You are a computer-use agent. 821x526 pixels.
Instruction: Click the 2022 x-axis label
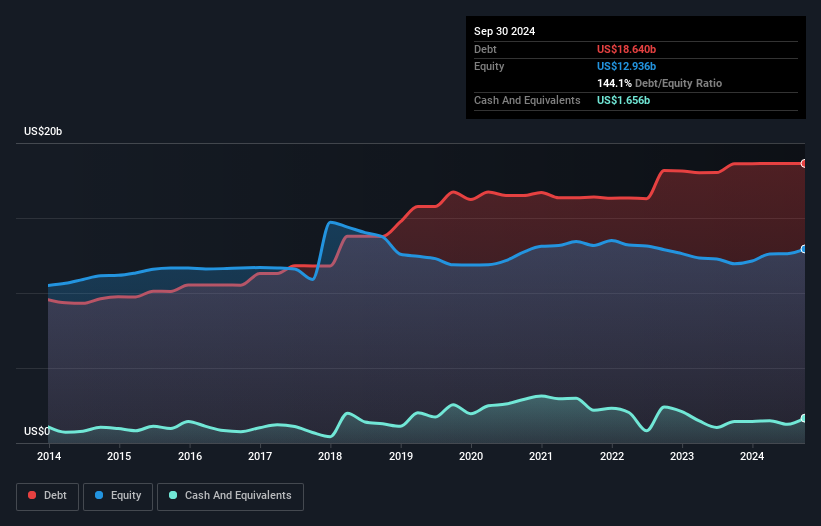pyautogui.click(x=612, y=456)
